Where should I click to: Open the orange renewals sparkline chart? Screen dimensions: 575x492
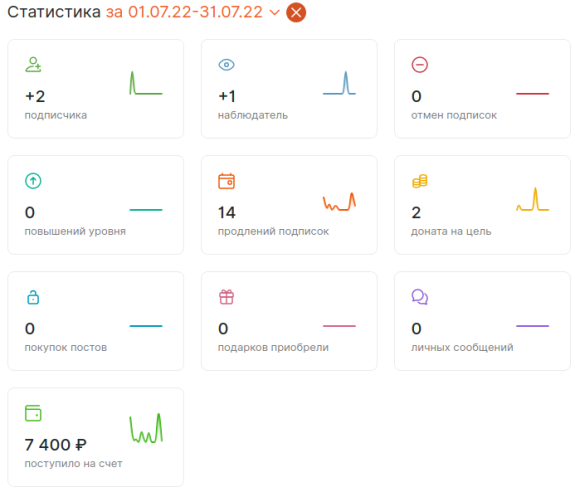(339, 201)
